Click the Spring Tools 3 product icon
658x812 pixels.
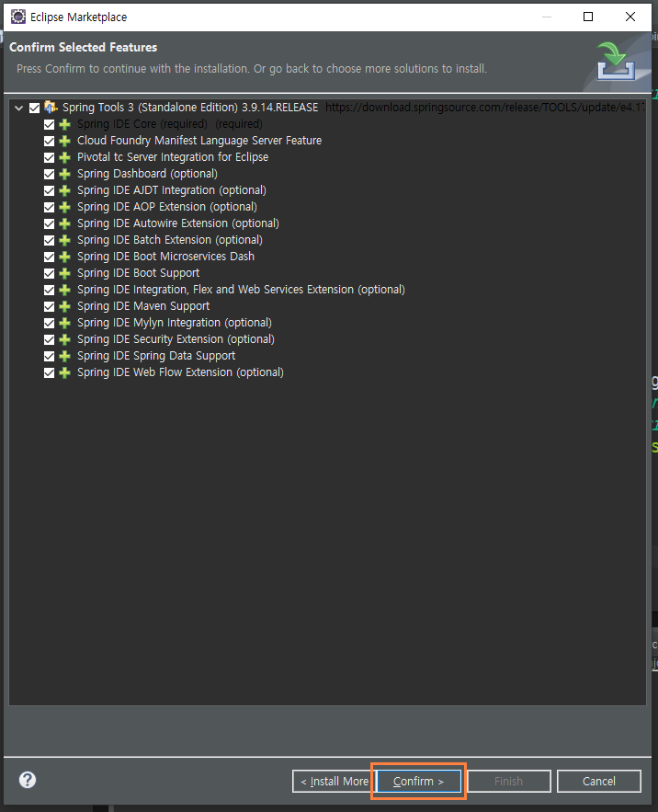(x=51, y=108)
